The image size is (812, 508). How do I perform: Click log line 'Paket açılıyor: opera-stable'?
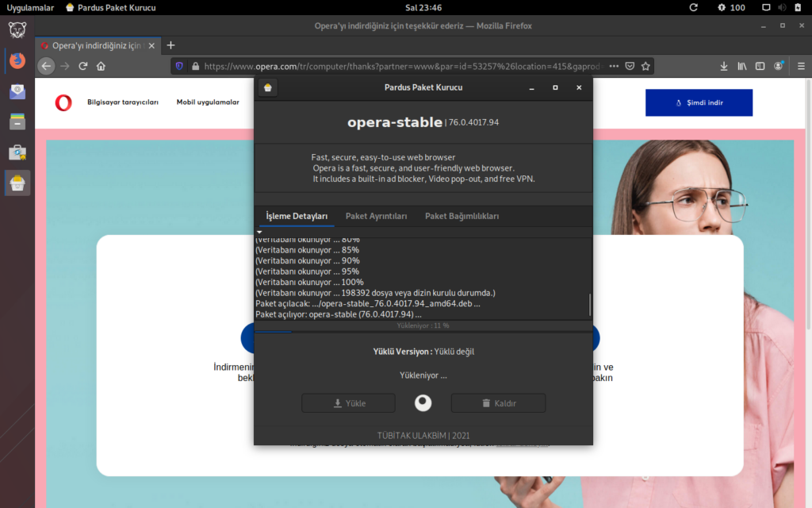(339, 314)
